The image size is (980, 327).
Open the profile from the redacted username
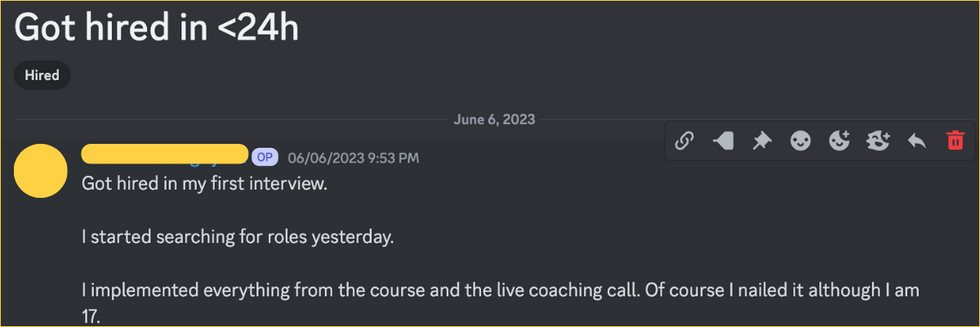tap(165, 154)
